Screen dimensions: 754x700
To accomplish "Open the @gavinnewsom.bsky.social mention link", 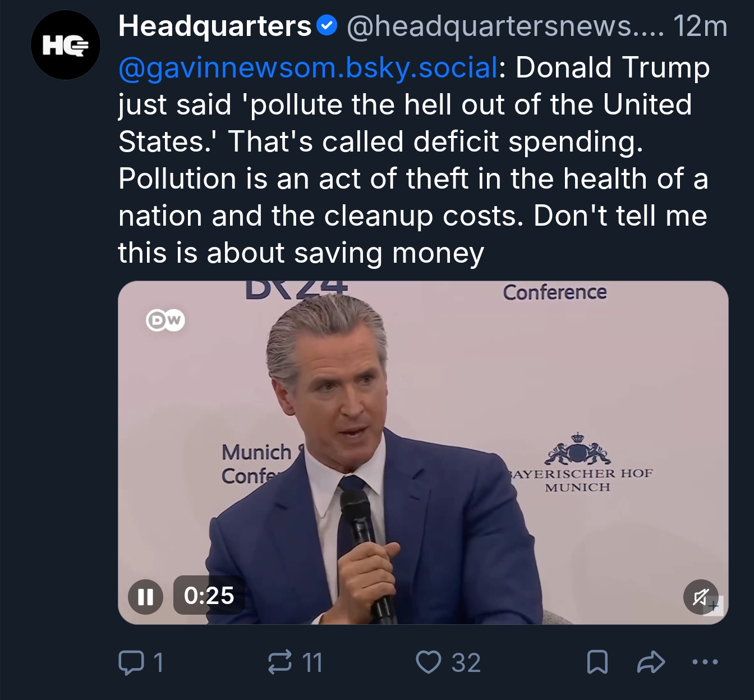I will [307, 67].
